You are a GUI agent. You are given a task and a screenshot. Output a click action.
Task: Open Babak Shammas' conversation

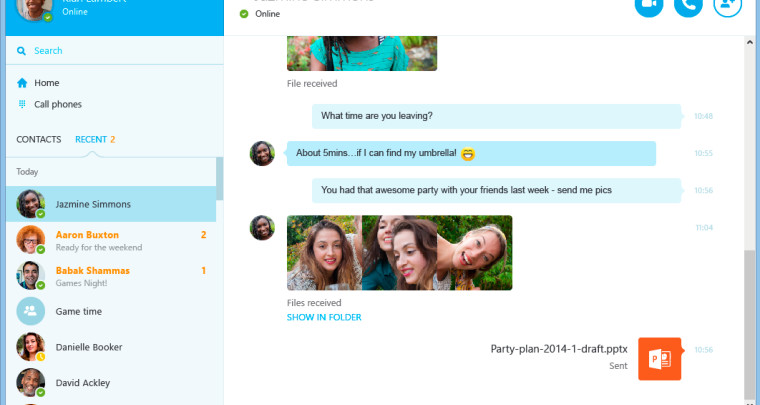pos(110,276)
